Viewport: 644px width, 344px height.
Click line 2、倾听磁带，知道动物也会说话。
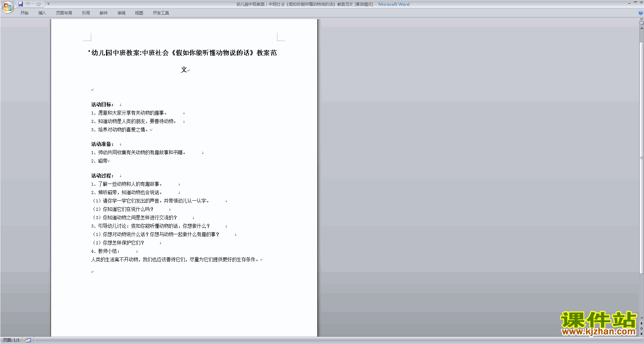(x=126, y=193)
